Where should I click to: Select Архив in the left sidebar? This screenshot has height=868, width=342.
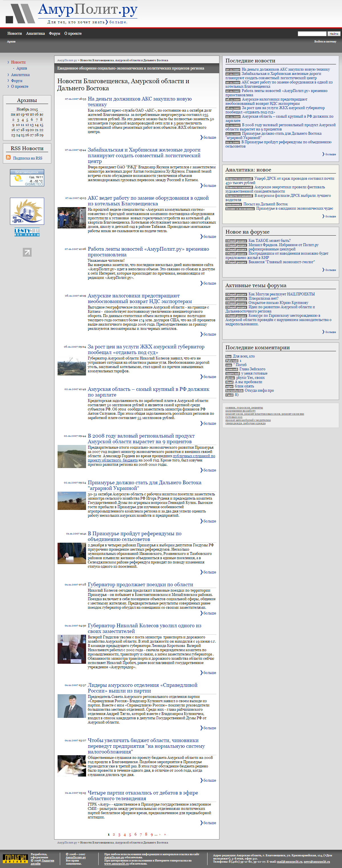pos(22,68)
